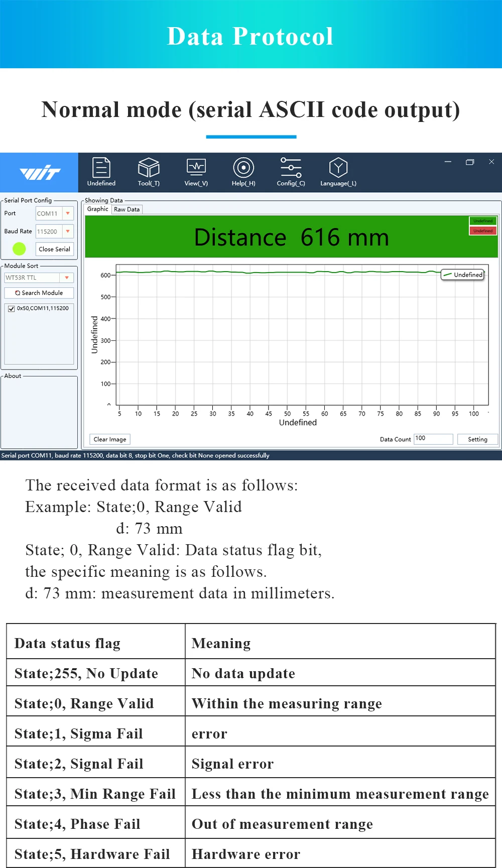This screenshot has width=502, height=868.
Task: Click the green Undefined legend swatch
Action: pos(483,221)
